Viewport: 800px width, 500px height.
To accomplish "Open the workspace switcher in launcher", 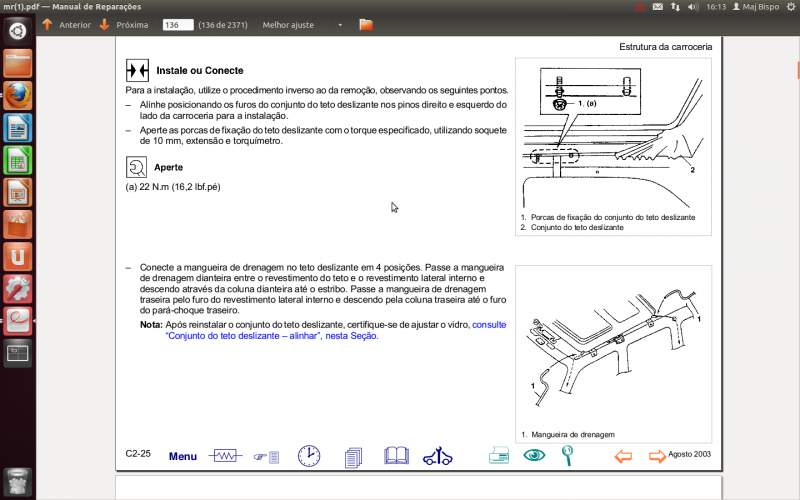I will pyautogui.click(x=18, y=353).
